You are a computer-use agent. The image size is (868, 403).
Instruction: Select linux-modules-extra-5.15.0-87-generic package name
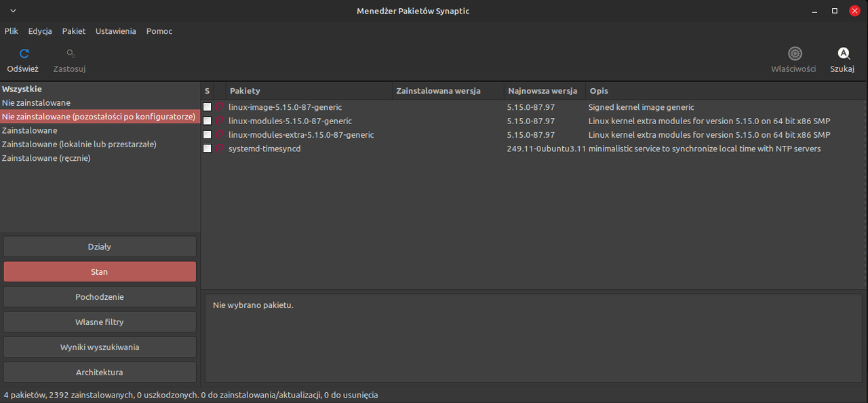(x=301, y=134)
